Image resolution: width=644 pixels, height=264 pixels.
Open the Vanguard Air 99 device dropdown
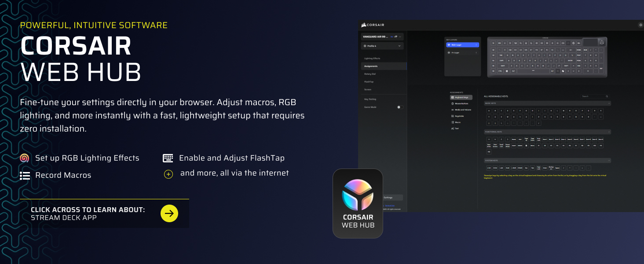pyautogui.click(x=382, y=37)
